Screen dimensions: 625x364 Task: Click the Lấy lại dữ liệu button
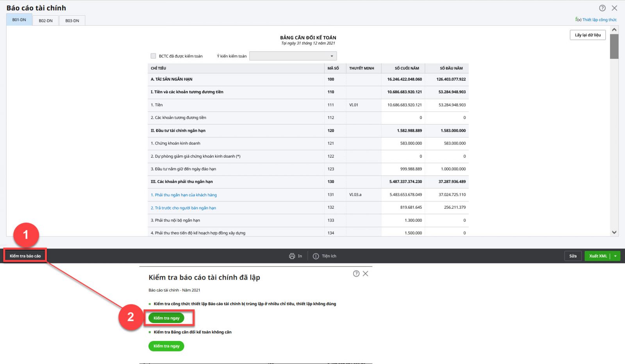point(587,35)
